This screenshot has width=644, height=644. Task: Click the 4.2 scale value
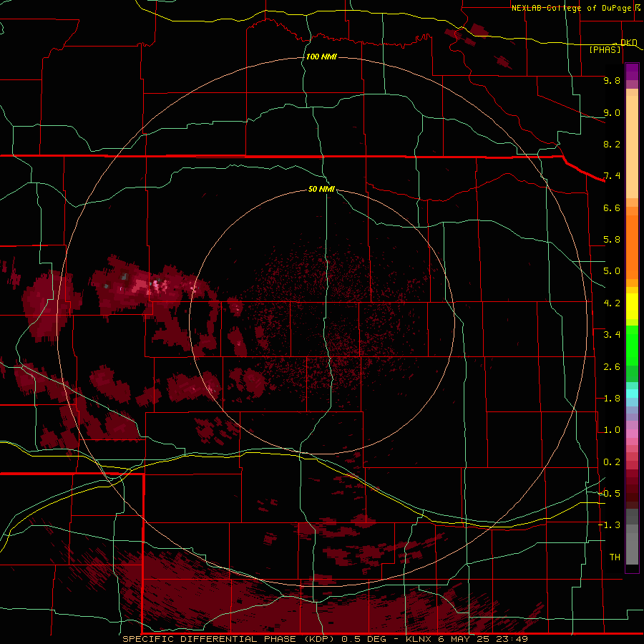coord(612,303)
